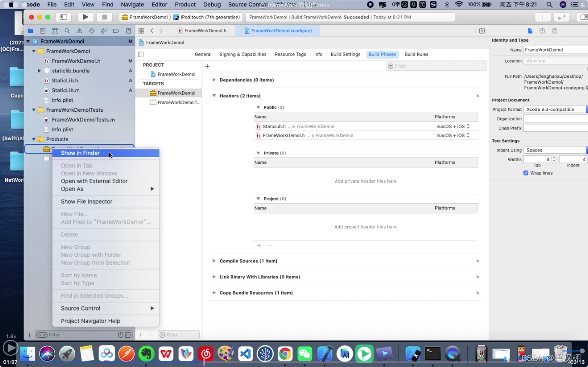
Task: Select the Quick Help inspector icon
Action: point(554,31)
